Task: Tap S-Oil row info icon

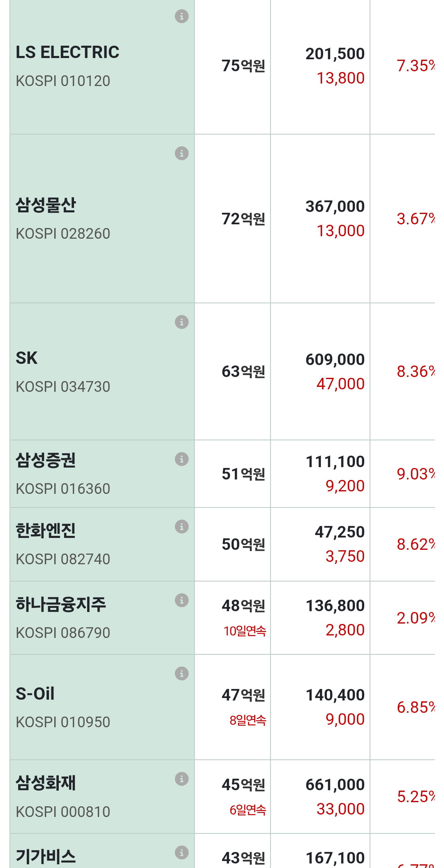Action: pyautogui.click(x=182, y=673)
